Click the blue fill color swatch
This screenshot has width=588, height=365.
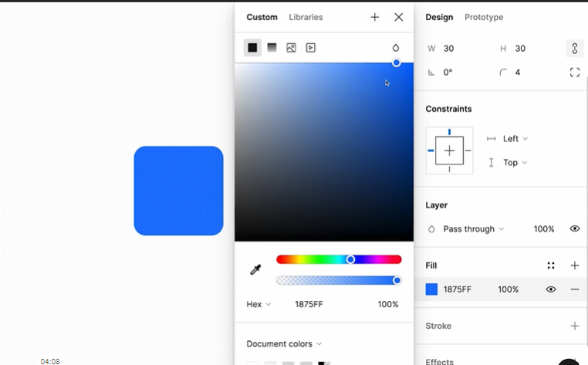[431, 289]
